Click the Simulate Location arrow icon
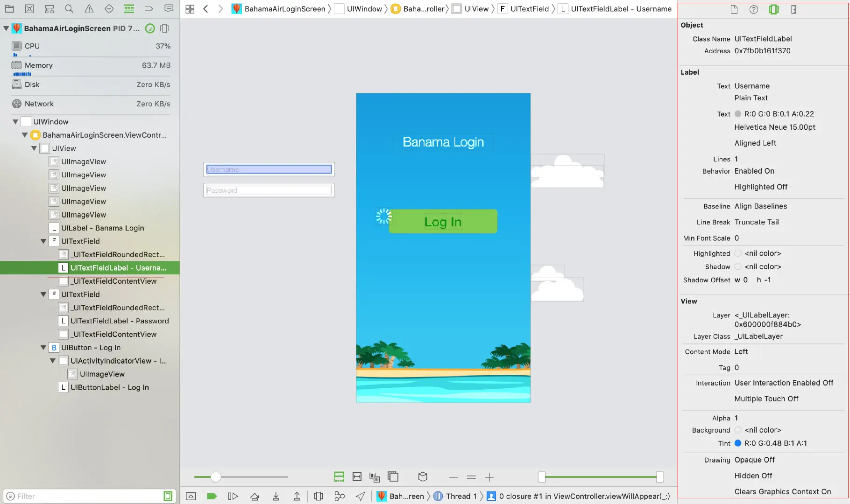This screenshot has height=504, width=850. point(360,496)
